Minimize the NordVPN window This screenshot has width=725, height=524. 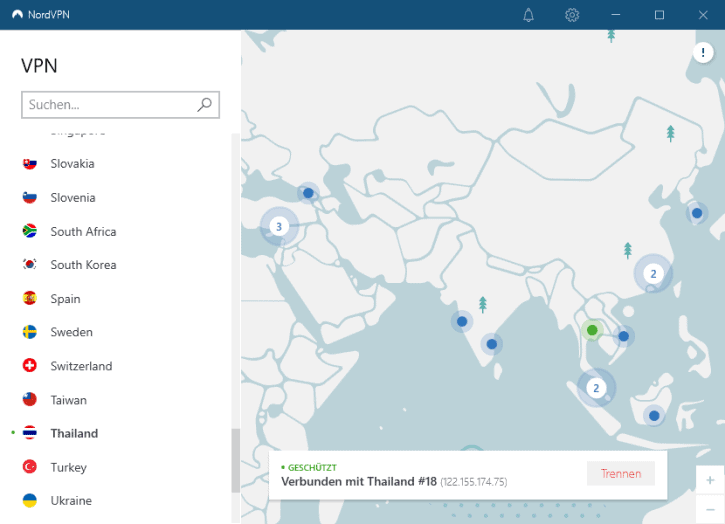coord(615,15)
